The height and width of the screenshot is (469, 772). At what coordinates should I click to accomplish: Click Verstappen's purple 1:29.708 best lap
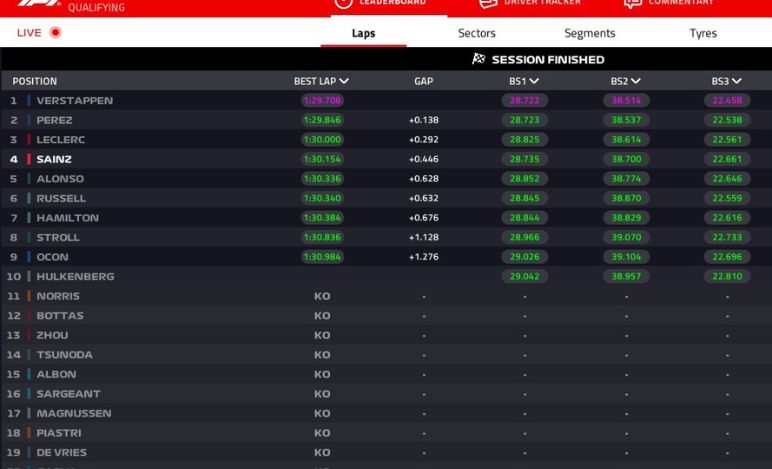pyautogui.click(x=322, y=100)
